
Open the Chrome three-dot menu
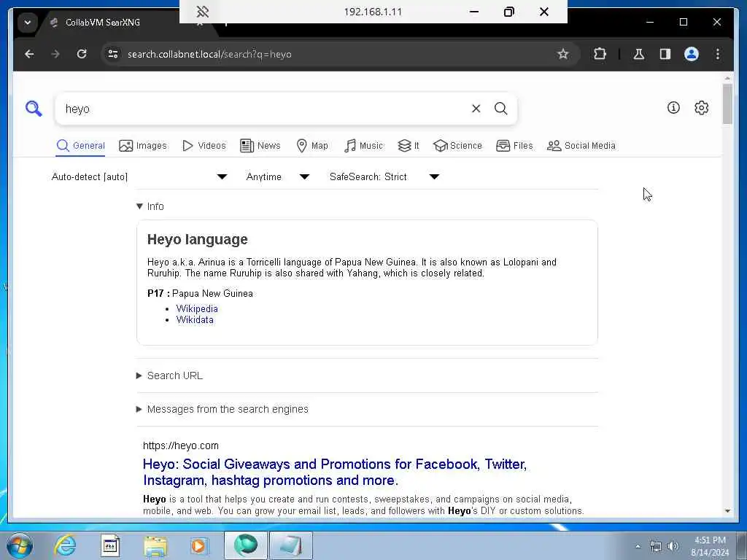(x=718, y=54)
